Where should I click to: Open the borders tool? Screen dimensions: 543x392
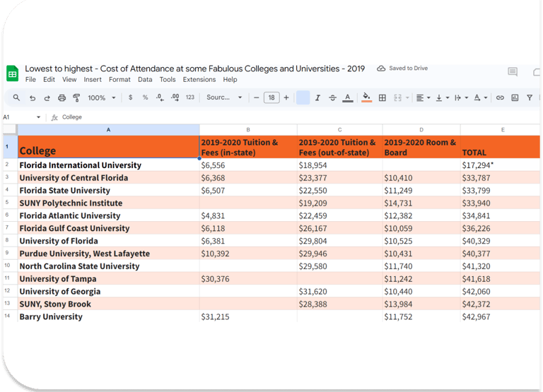pos(383,98)
